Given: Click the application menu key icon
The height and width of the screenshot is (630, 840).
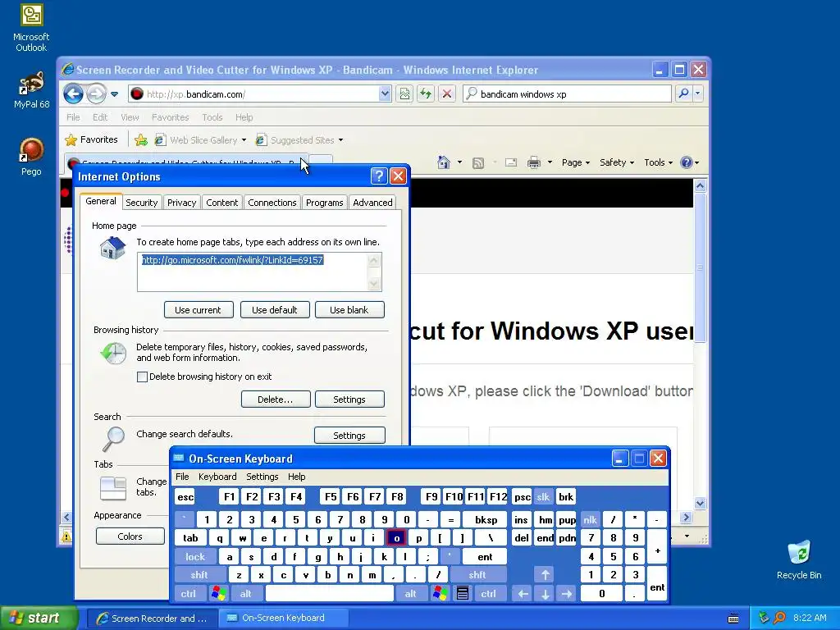Looking at the screenshot, I should tap(463, 594).
